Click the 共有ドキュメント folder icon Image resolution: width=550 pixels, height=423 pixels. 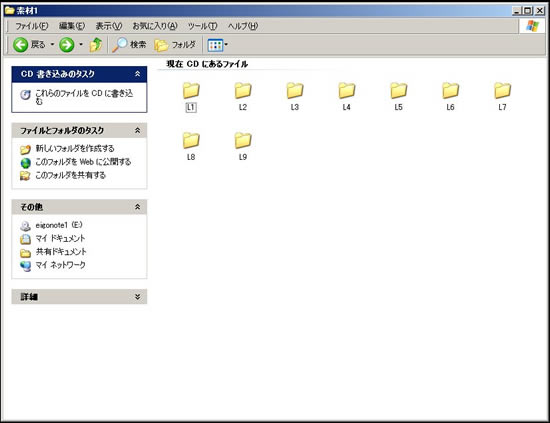(25, 253)
